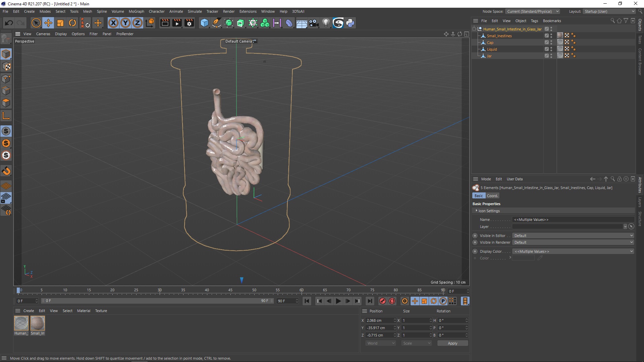Screen dimensions: 644x362
Task: Toggle visibility dots for Jar object
Action: 551,56
